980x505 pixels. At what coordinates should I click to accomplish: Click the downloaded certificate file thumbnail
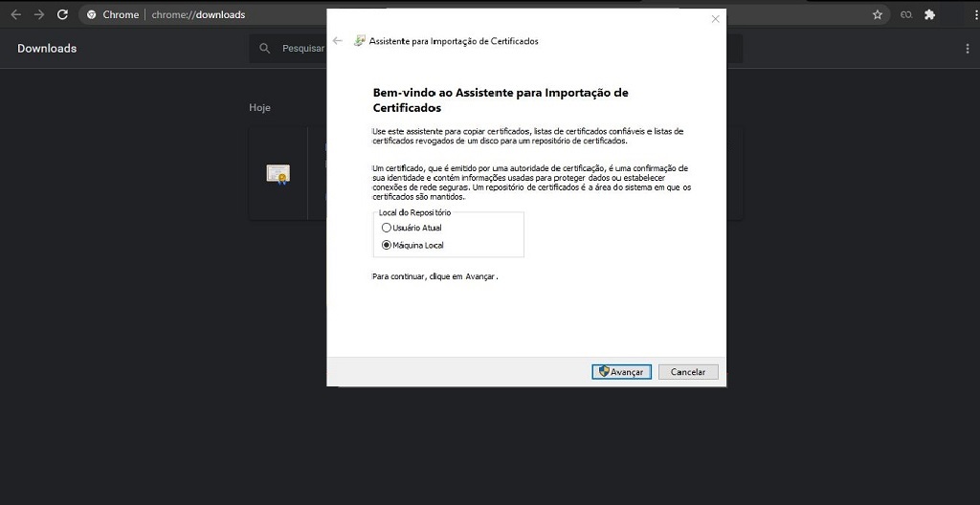[278, 174]
